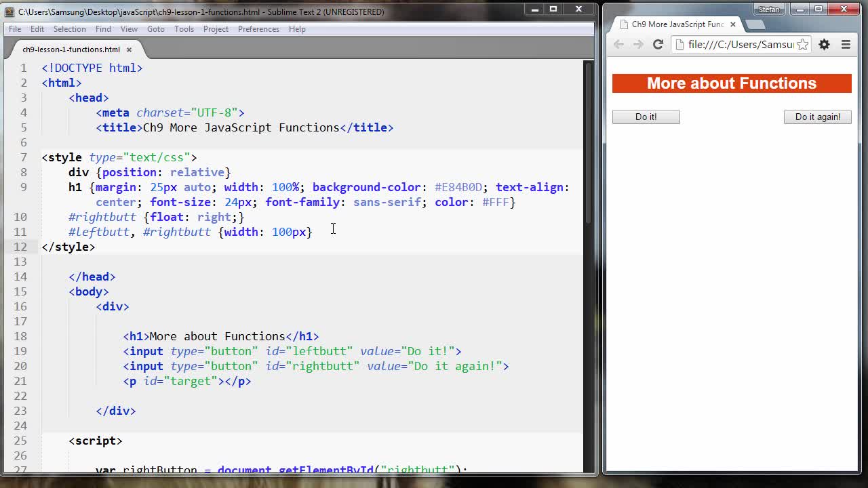
Task: Open a new Chrome tab
Action: tap(755, 24)
